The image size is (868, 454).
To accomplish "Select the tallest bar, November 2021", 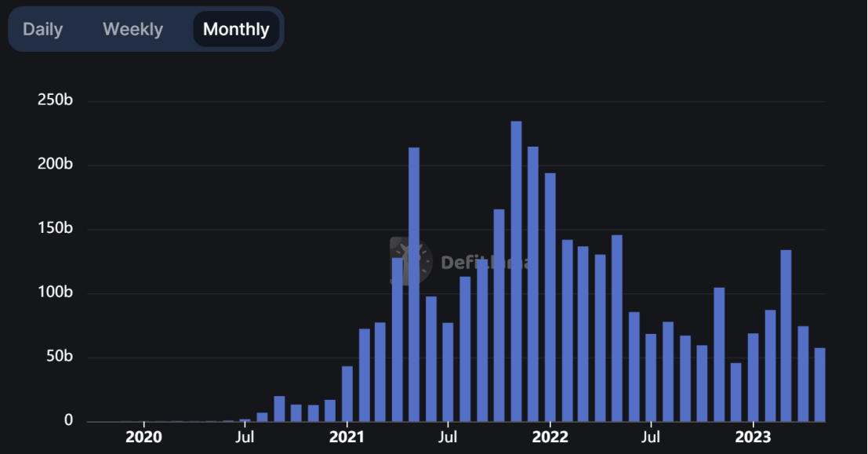I will click(516, 271).
